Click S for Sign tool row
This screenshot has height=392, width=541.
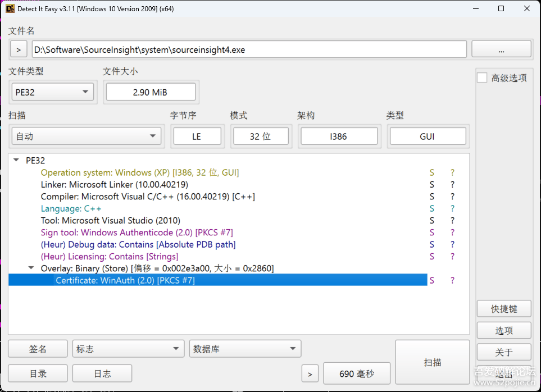432,233
